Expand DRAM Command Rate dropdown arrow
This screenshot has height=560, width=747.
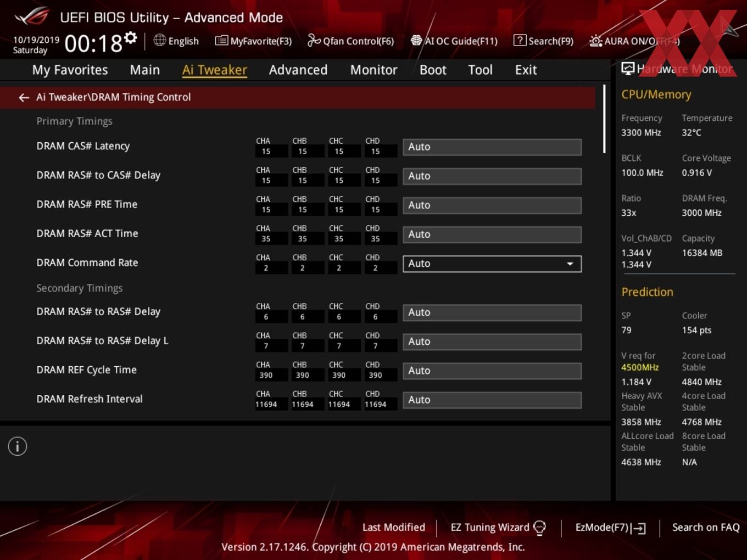pos(570,264)
